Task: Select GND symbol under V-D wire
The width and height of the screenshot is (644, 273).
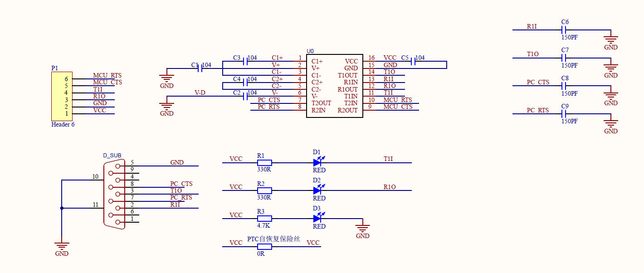Action: (x=167, y=106)
